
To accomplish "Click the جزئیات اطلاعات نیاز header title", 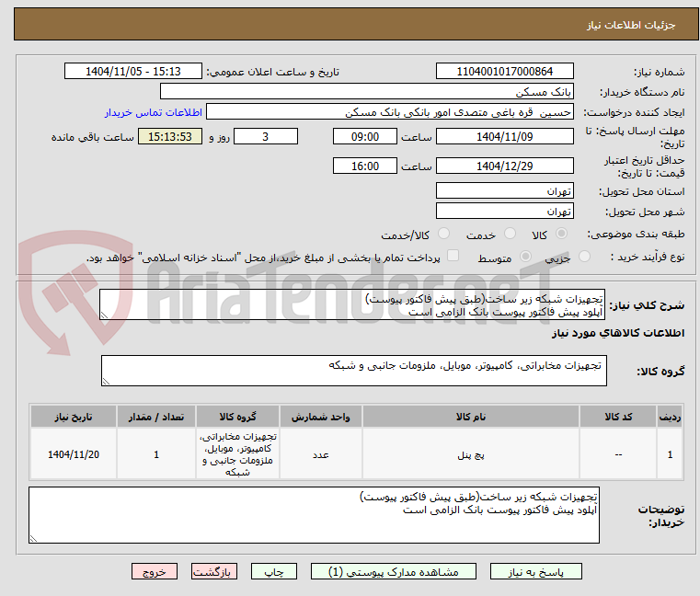I will pos(631,25).
